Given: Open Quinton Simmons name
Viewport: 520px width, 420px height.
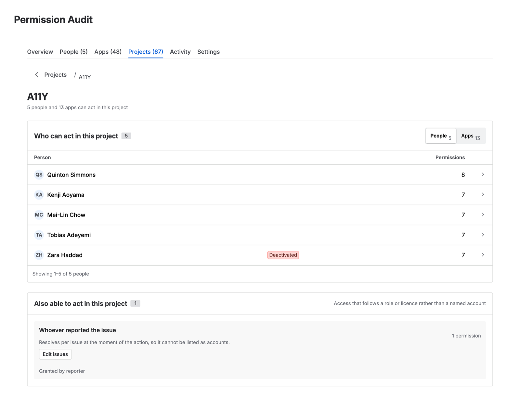Looking at the screenshot, I should (x=71, y=175).
